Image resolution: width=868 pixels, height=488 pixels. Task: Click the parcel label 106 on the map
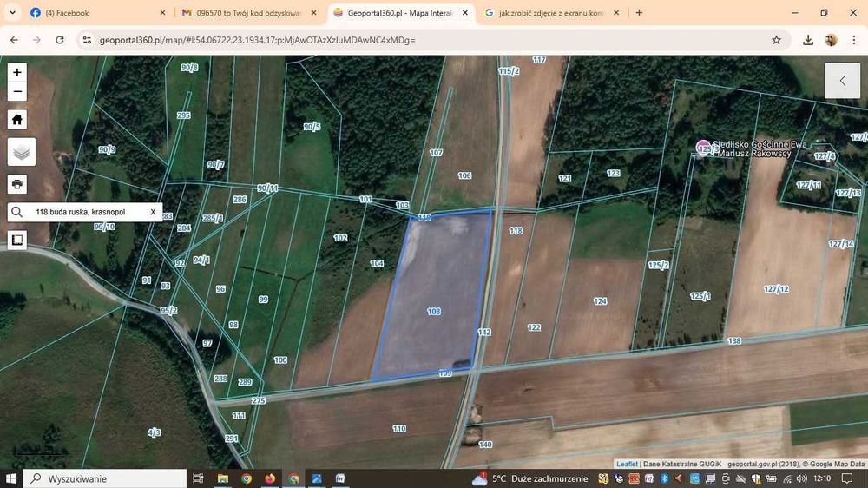coord(464,175)
